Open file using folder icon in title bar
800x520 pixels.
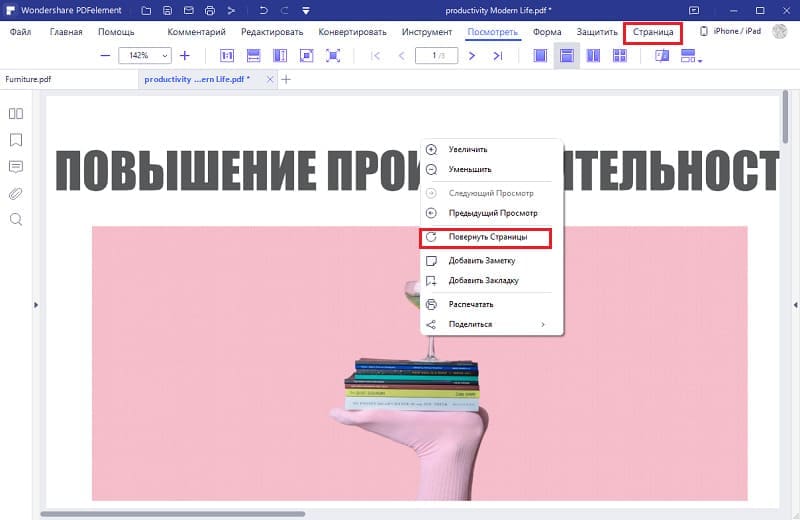[146, 10]
